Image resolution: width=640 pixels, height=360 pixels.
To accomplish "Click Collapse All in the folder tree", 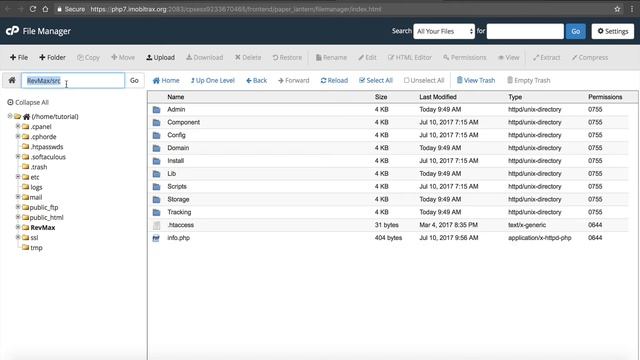I will [28, 102].
